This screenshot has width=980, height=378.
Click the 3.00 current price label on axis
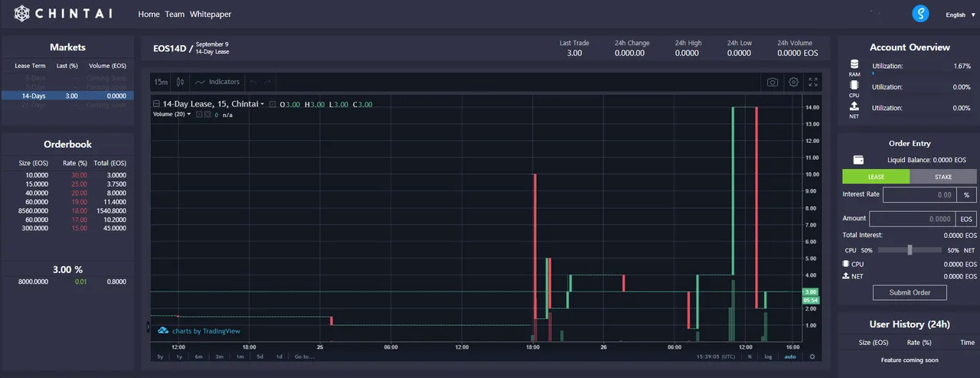point(810,292)
